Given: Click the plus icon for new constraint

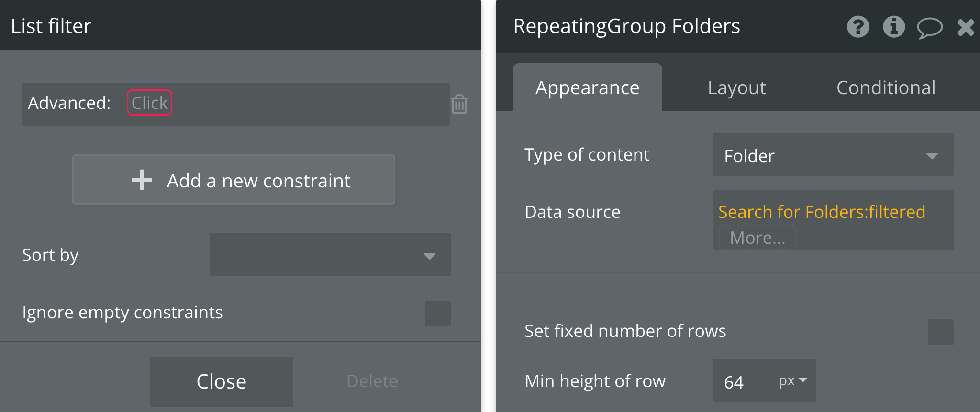Looking at the screenshot, I should tap(142, 180).
